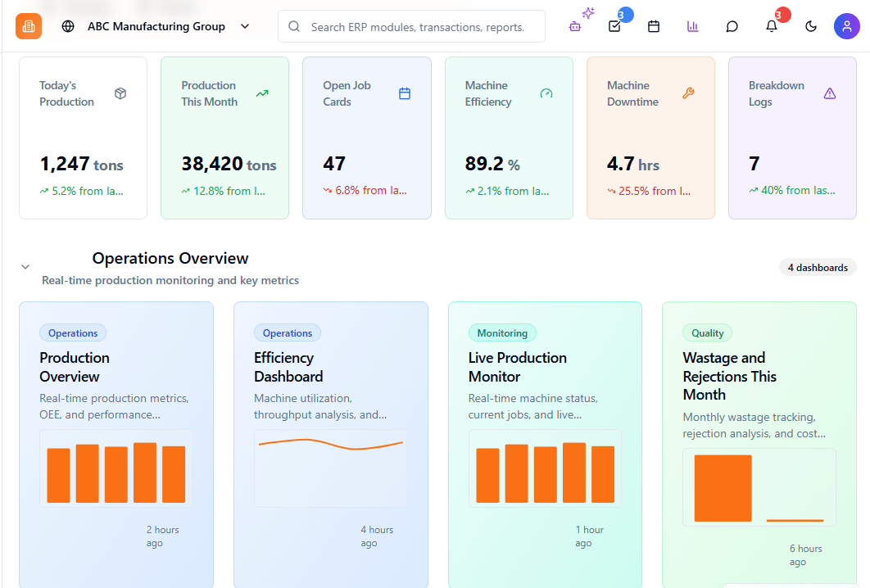870x588 pixels.
Task: Click the orange ERP logo icon
Action: (x=29, y=26)
